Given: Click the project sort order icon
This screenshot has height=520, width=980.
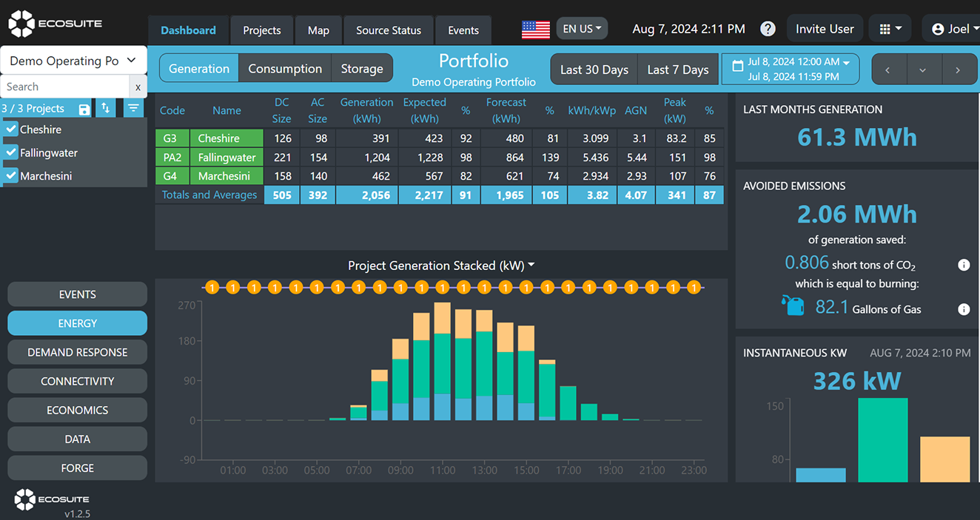Looking at the screenshot, I should 104,108.
